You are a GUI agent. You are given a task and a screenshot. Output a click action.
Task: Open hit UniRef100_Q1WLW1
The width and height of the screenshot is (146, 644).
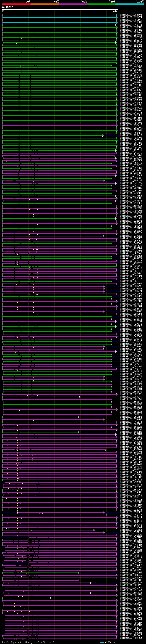(131, 22)
